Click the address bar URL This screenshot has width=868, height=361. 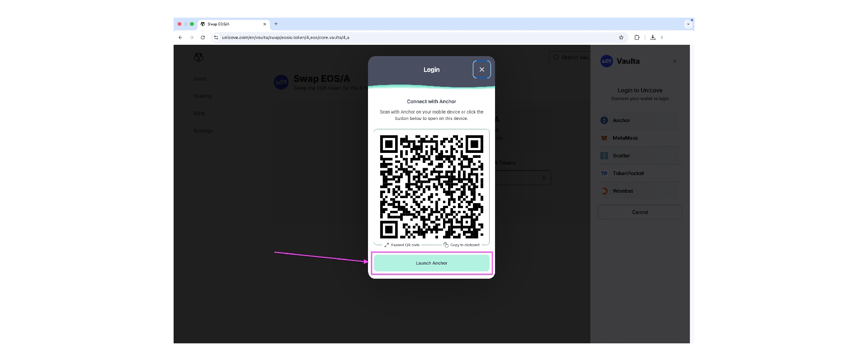[x=285, y=38]
